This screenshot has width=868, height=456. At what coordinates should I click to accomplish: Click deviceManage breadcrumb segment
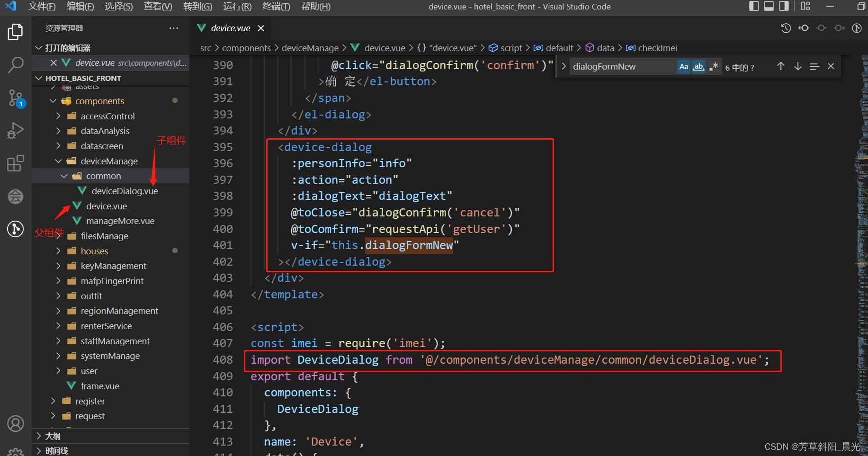coord(310,48)
